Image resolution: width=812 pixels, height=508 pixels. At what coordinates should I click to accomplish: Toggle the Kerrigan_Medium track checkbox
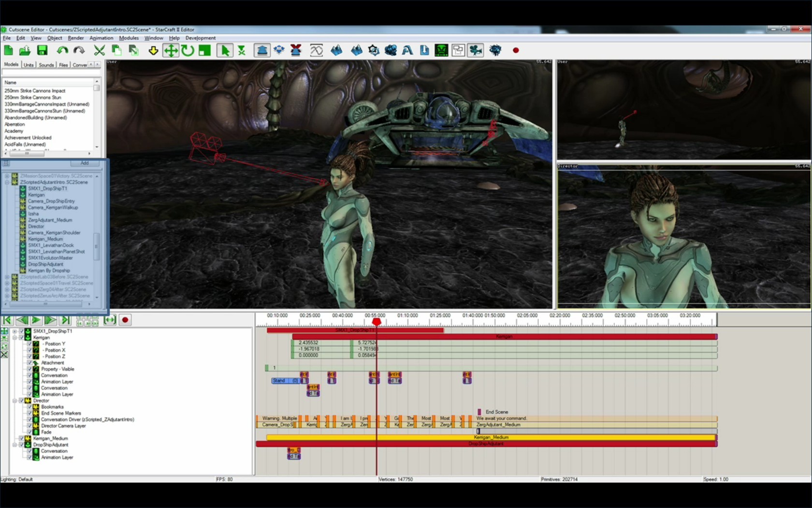(x=21, y=438)
